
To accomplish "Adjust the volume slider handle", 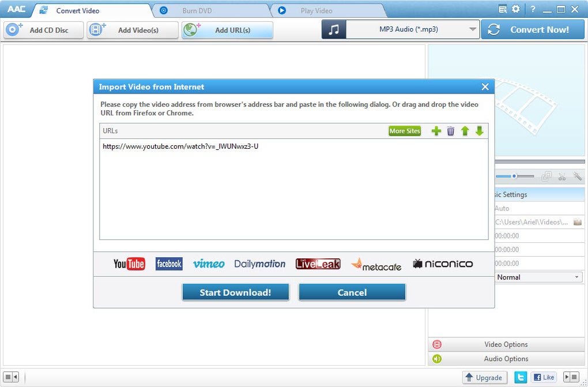I will 514,176.
